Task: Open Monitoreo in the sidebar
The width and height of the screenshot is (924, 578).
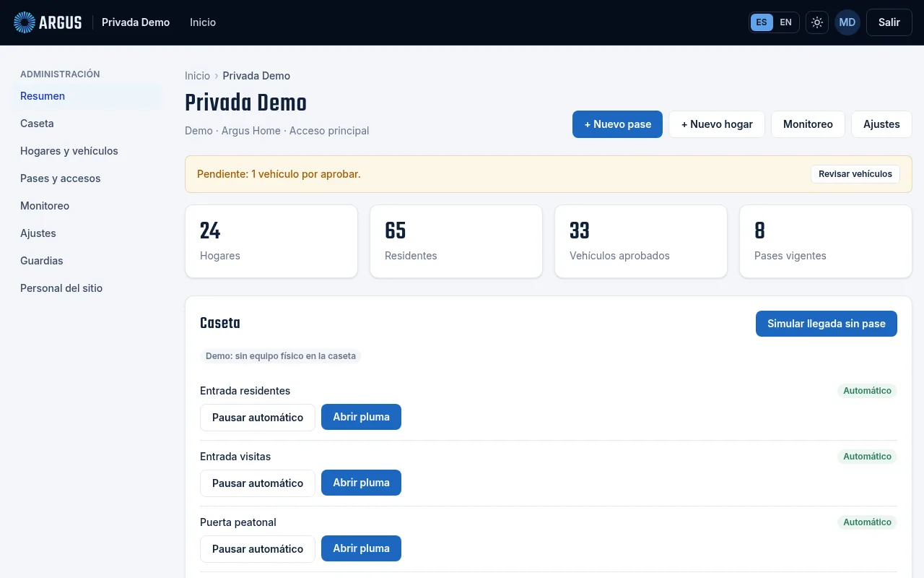Action: click(x=87, y=206)
